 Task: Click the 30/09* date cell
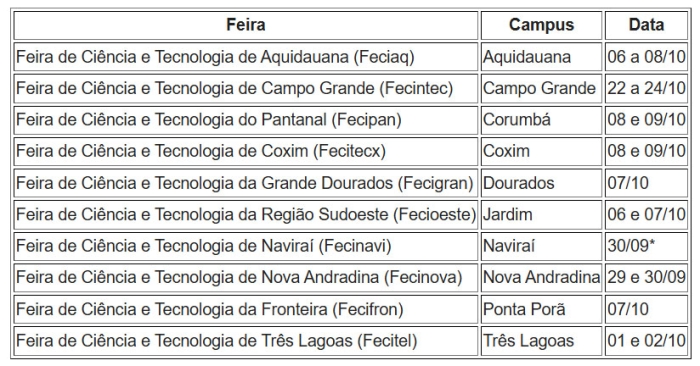pyautogui.click(x=646, y=246)
